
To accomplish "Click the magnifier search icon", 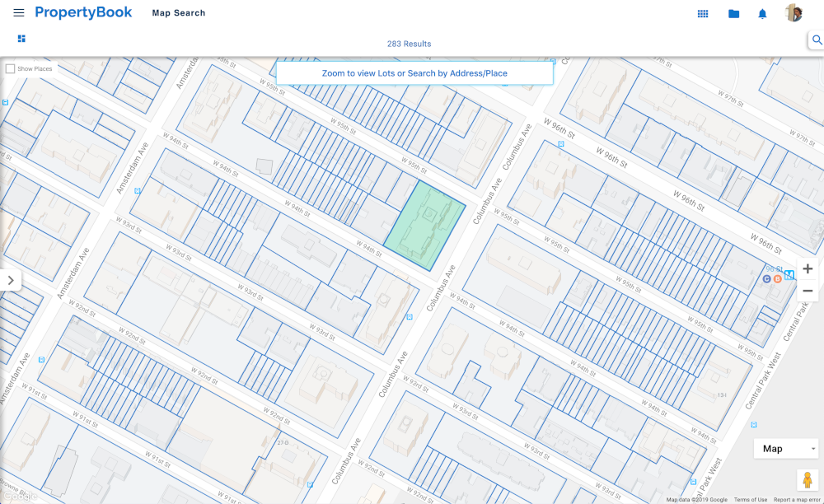I will pos(817,40).
